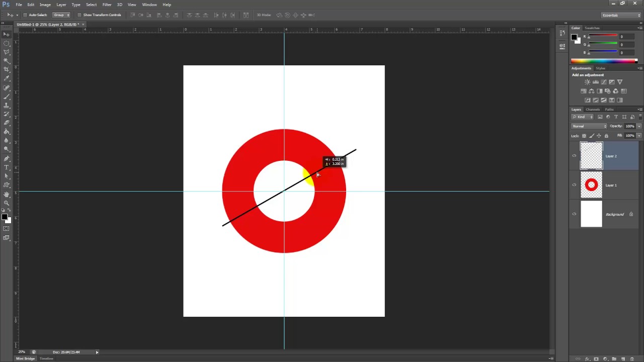Screen dimensions: 644x362
Task: Open the Filter menu
Action: tap(107, 5)
